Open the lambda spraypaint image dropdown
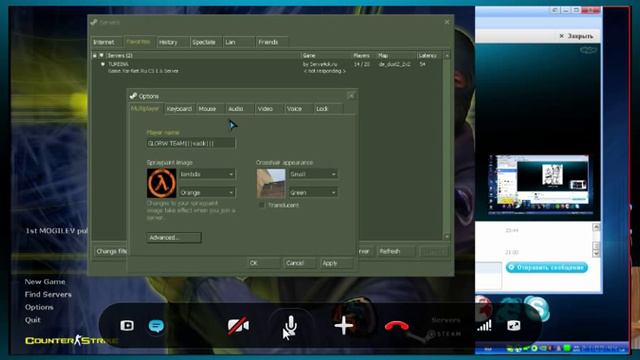640x360 pixels. [x=207, y=174]
